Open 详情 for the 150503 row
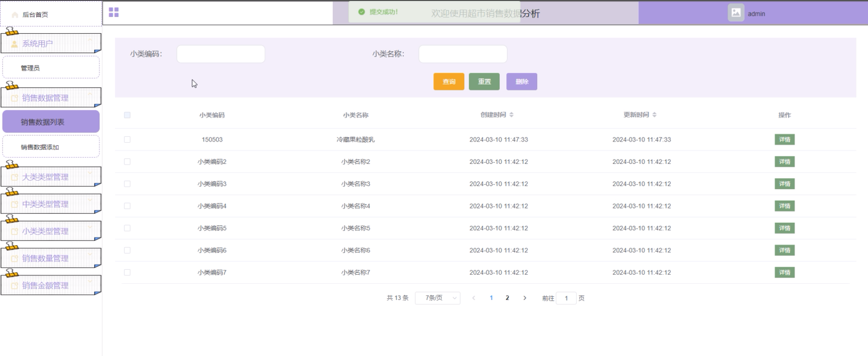The height and width of the screenshot is (356, 868). click(x=785, y=139)
